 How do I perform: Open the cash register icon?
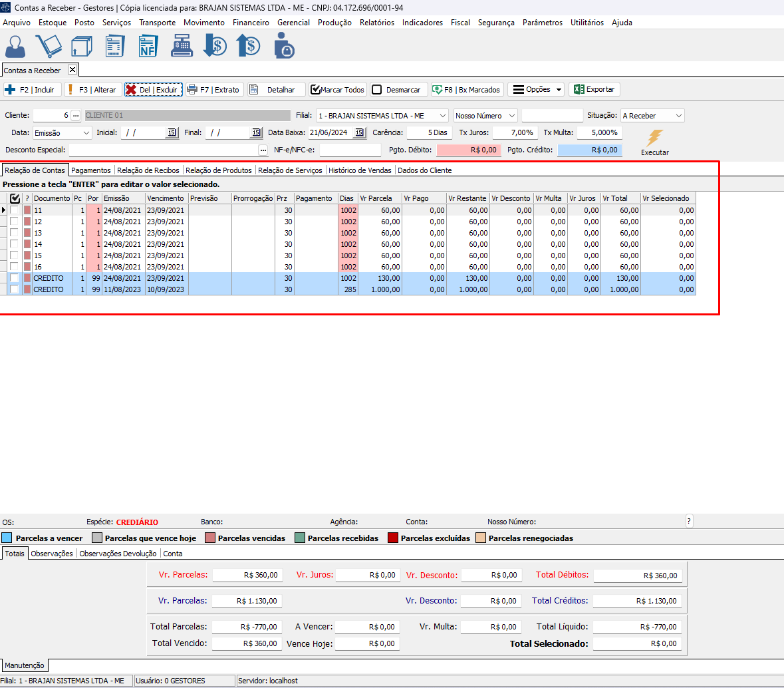point(181,47)
